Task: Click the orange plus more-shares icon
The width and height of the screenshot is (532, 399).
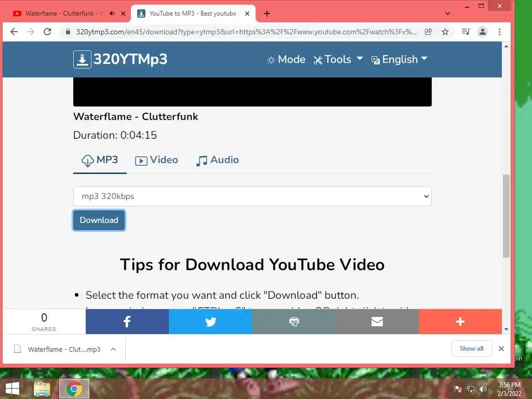Action: pyautogui.click(x=460, y=322)
